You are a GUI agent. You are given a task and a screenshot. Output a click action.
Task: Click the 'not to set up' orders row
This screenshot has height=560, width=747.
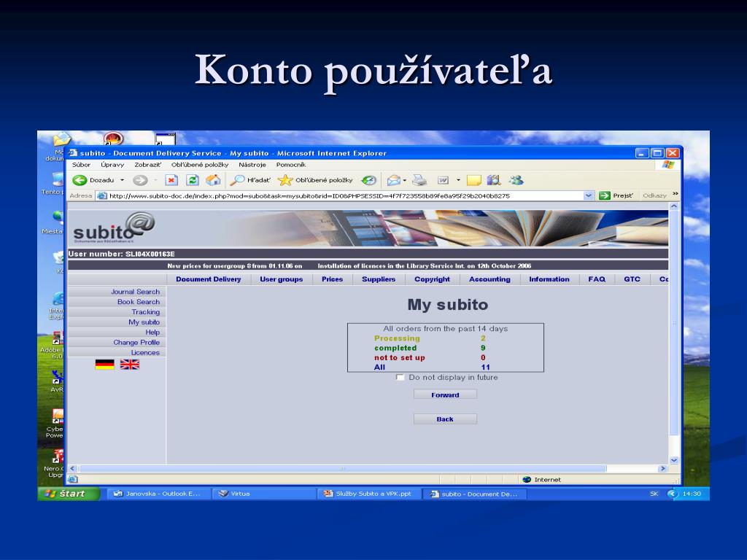click(x=445, y=357)
